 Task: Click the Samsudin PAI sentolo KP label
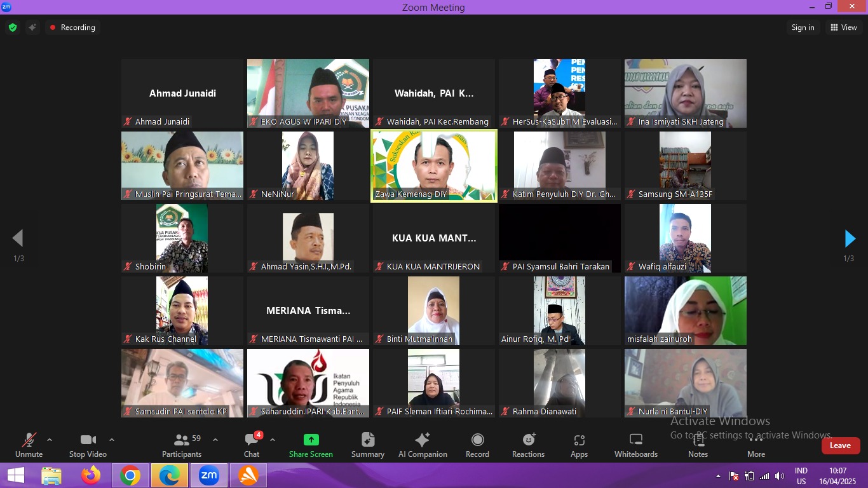[x=181, y=411]
